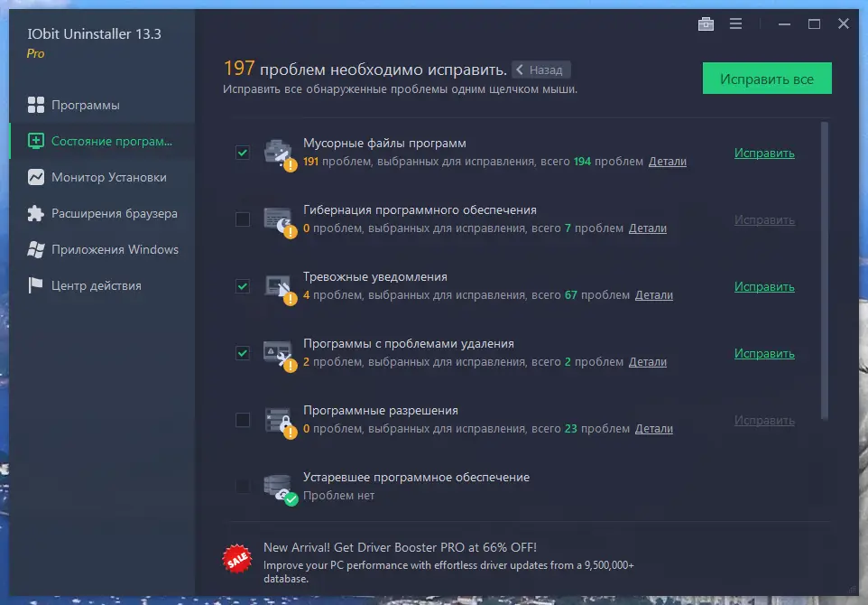The image size is (868, 605).
Task: Click greyed Исправить for Программные разрешения
Action: tap(764, 421)
